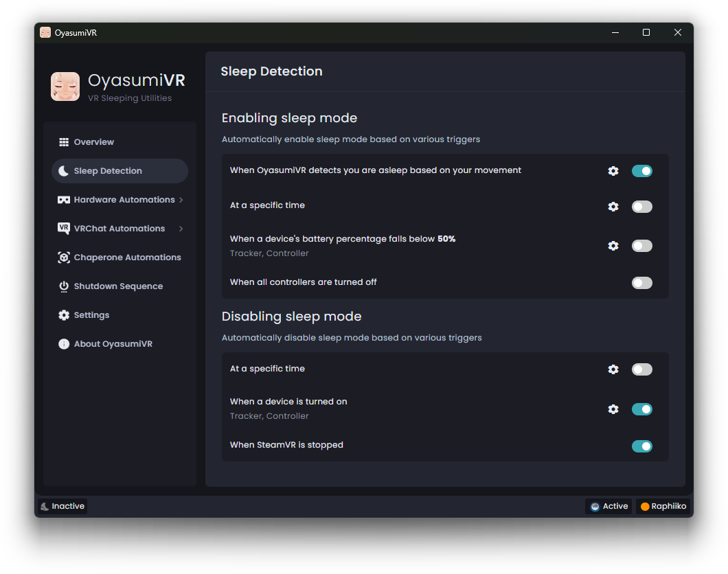Screen dimensions: 728x574
Task: Select Sleep Detection in the sidebar
Action: [x=120, y=171]
